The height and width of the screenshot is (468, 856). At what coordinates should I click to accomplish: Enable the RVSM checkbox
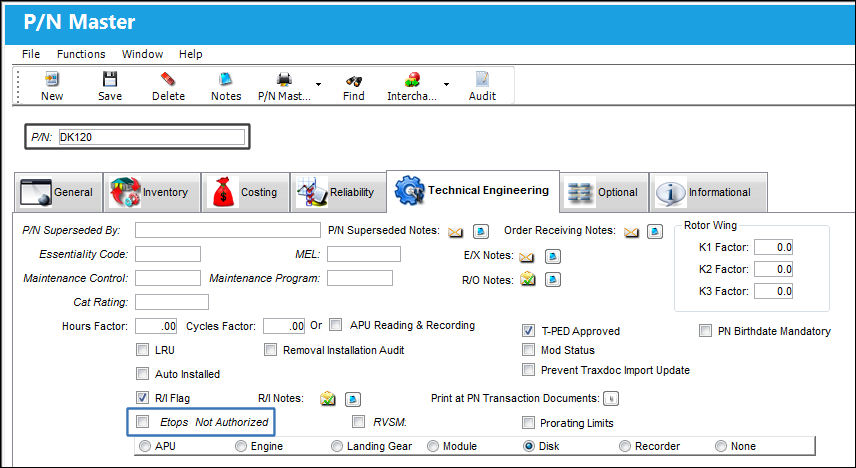coord(358,422)
